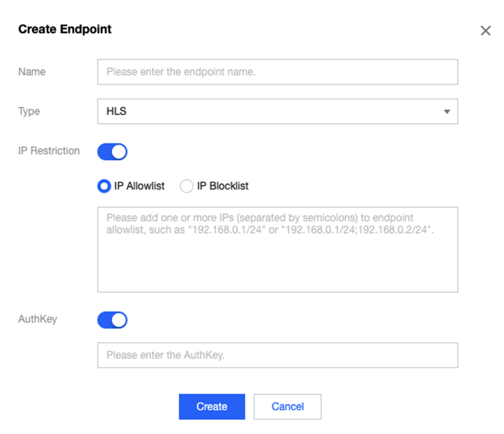Select the IP Allowlist radio button
The width and height of the screenshot is (504, 434).
[104, 187]
